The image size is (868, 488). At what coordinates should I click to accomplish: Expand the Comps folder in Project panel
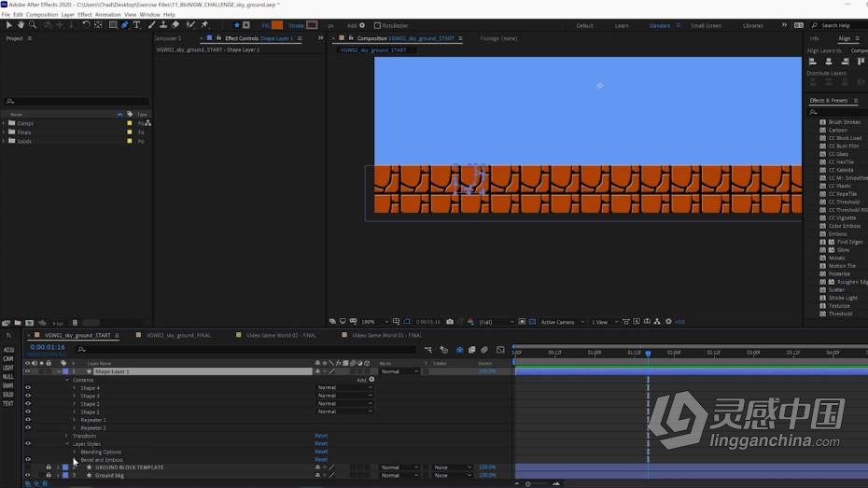click(x=4, y=123)
